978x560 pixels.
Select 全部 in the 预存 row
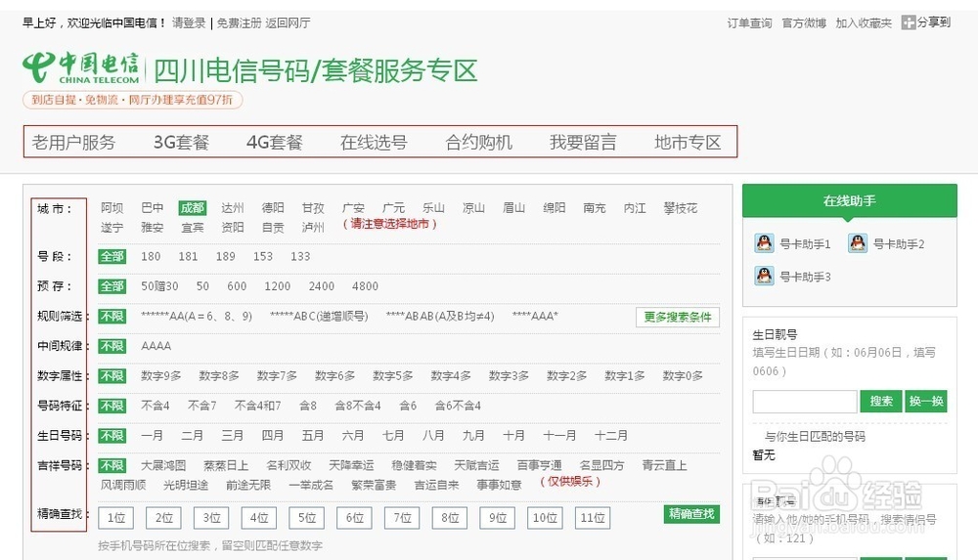[112, 286]
